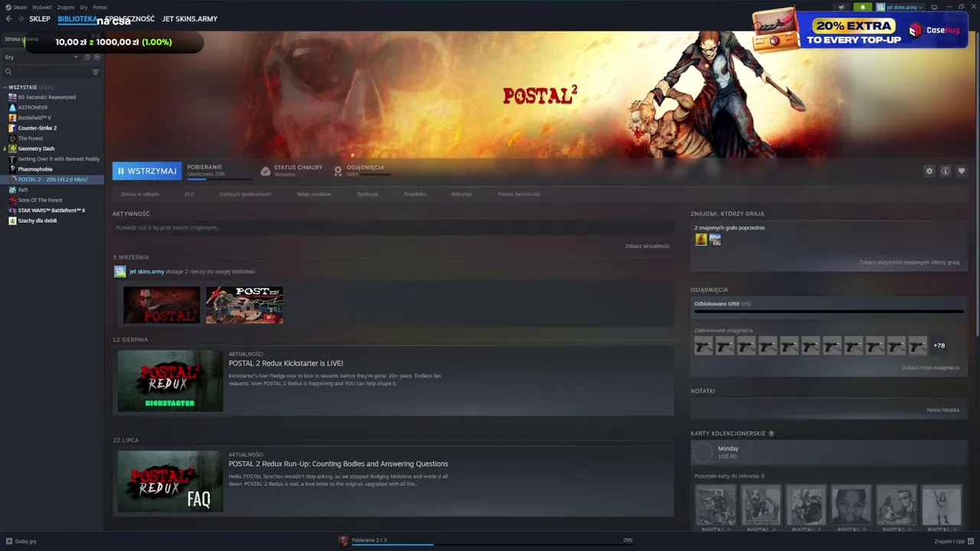980x551 pixels.
Task: Show the +78 more locked achievements
Action: 939,345
